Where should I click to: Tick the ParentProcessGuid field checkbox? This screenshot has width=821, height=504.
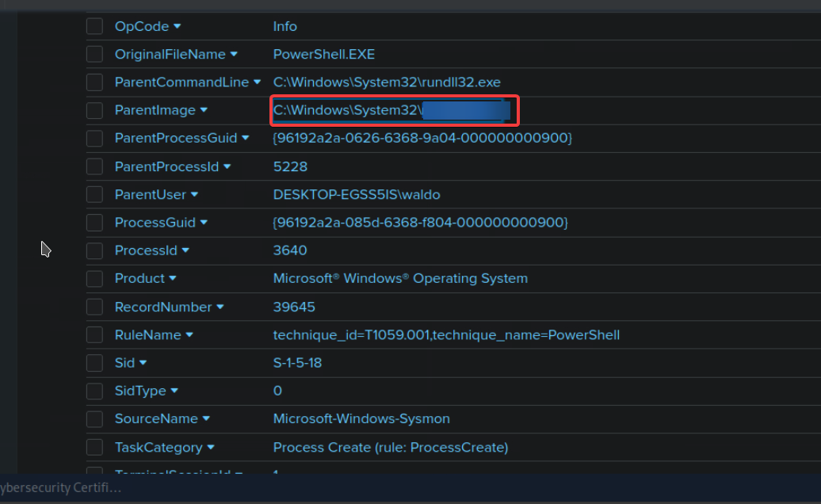(x=94, y=138)
